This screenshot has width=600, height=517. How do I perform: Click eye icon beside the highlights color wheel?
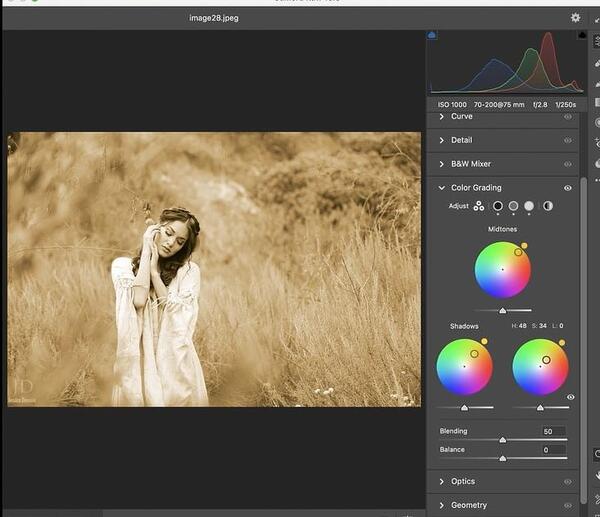pos(571,397)
